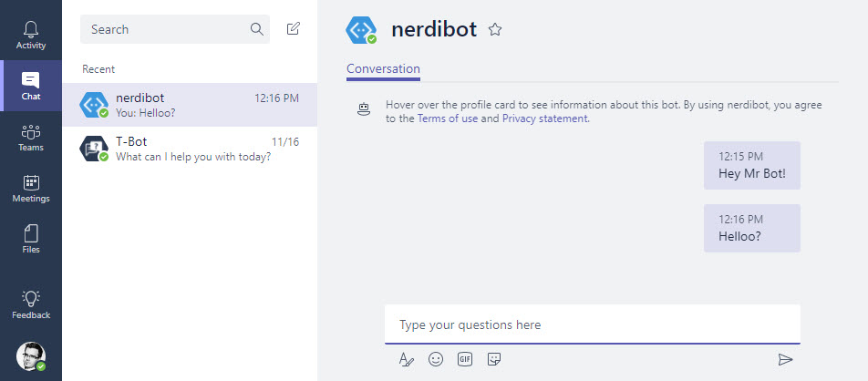Select the T-Bot chat in Recent list
This screenshot has width=868, height=381.
(190, 149)
